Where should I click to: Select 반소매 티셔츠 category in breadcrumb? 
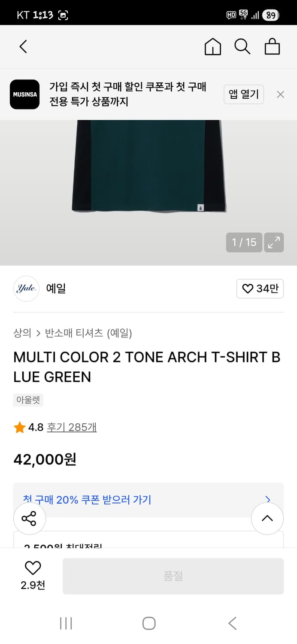coord(71,333)
